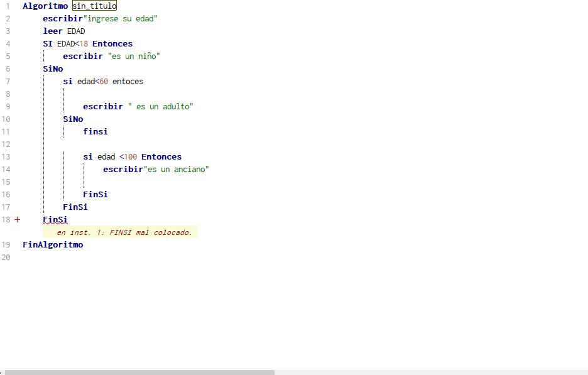Viewport: 588px width, 375px height.
Task: Click the horizontal scrollbar thumb
Action: [139, 372]
